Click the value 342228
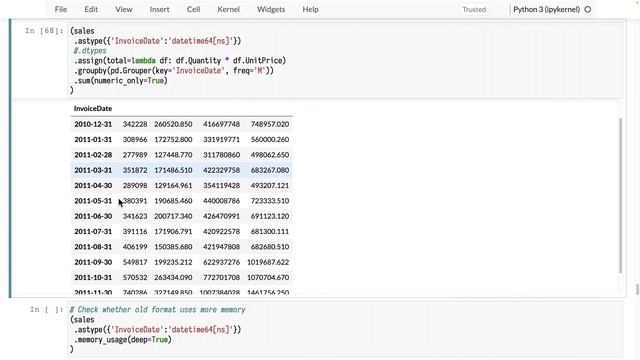 point(135,124)
